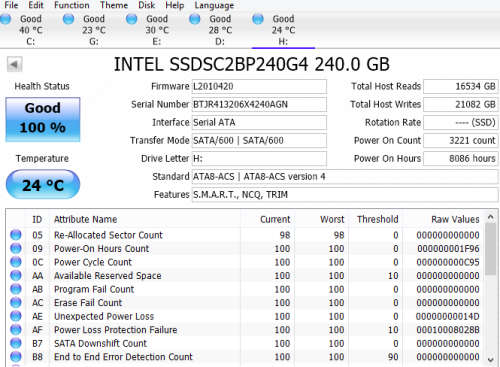The height and width of the screenshot is (367, 500).
Task: Click the 24 °C temperature button
Action: (43, 184)
